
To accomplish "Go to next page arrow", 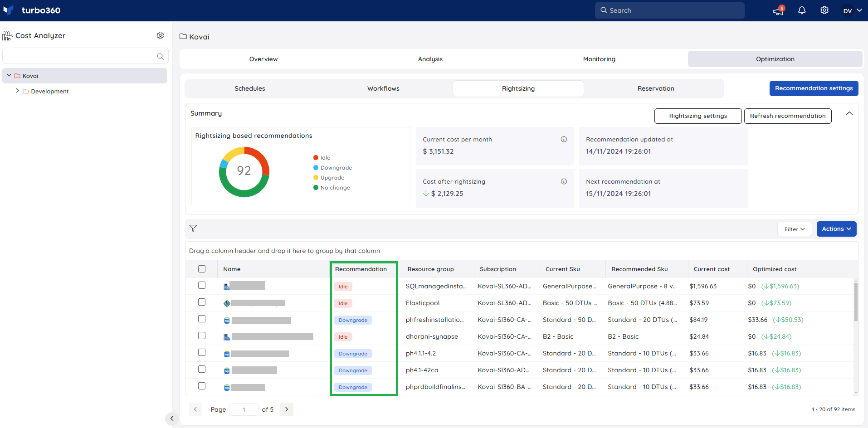I will click(287, 409).
